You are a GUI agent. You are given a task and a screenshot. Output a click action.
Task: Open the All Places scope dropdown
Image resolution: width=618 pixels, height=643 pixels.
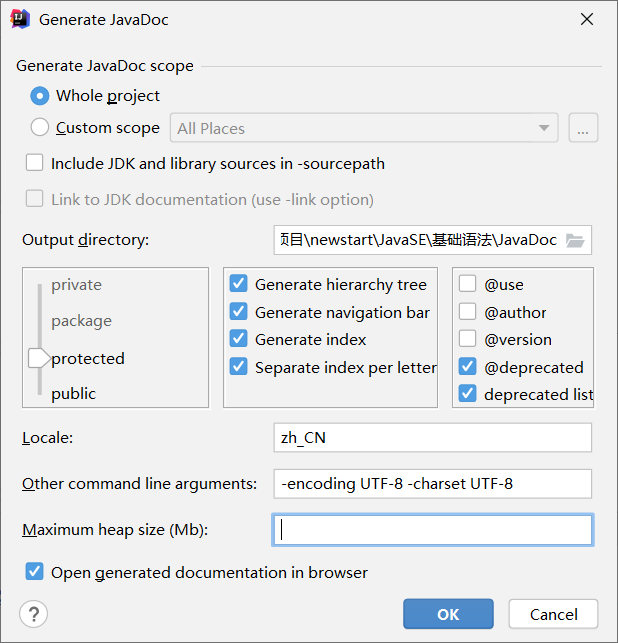click(364, 128)
